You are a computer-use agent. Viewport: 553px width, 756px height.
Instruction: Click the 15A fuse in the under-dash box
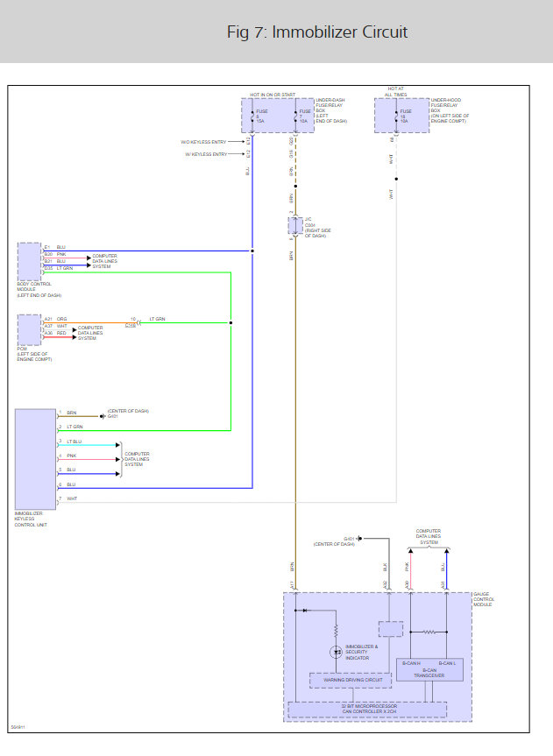pos(253,117)
